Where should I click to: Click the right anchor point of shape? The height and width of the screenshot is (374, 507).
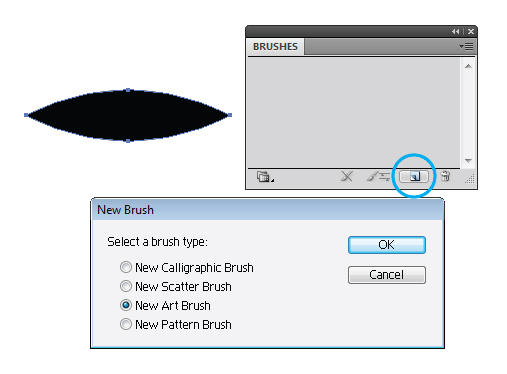230,115
